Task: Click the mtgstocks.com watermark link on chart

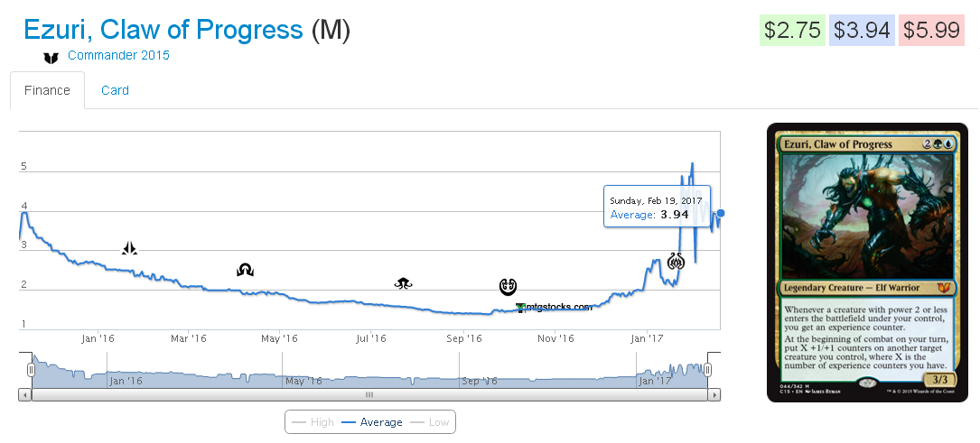Action: (x=554, y=307)
